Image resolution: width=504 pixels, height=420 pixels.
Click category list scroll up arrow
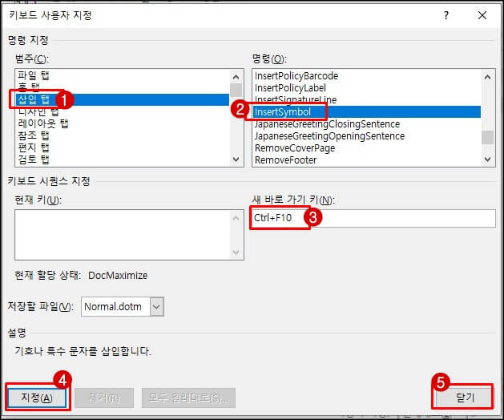click(236, 77)
